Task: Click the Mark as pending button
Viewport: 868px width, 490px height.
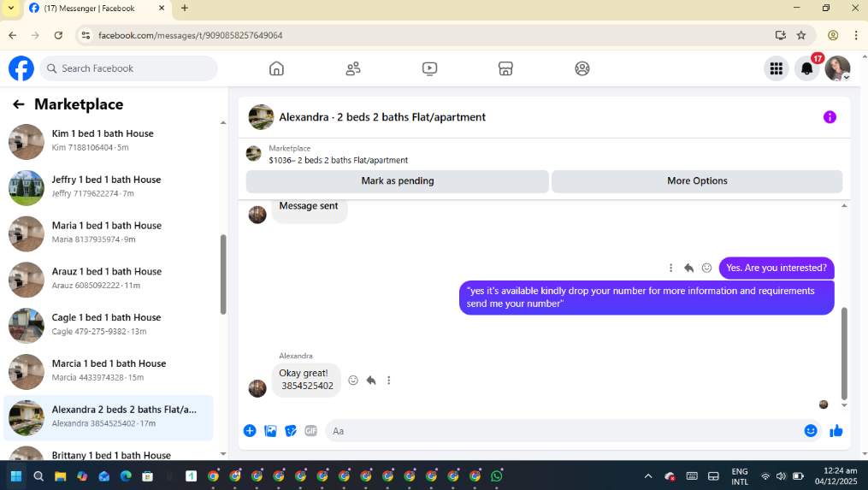Action: coord(398,181)
